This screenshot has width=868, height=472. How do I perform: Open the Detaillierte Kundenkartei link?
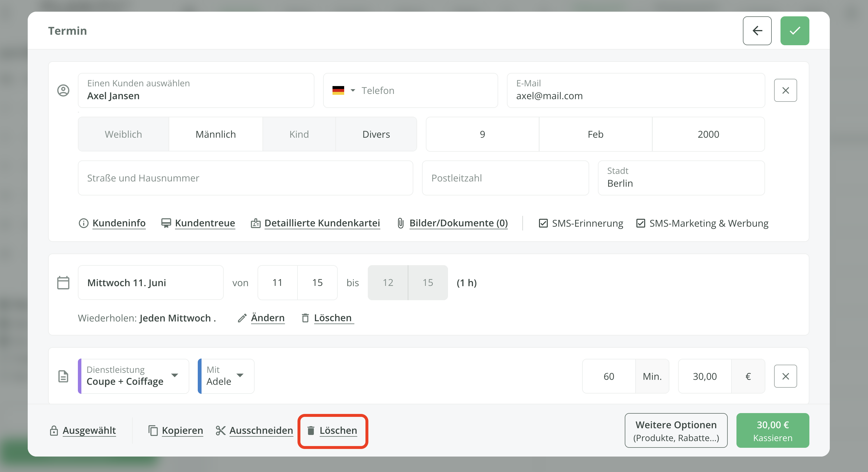pyautogui.click(x=322, y=223)
